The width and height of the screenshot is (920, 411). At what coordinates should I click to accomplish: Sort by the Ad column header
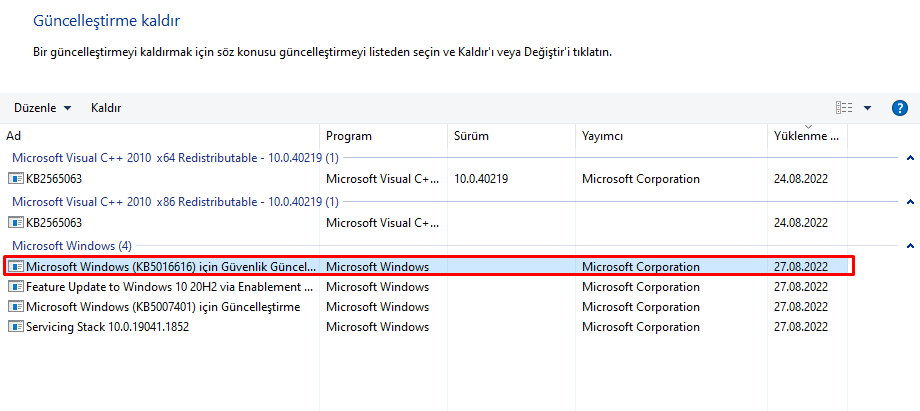coord(161,136)
